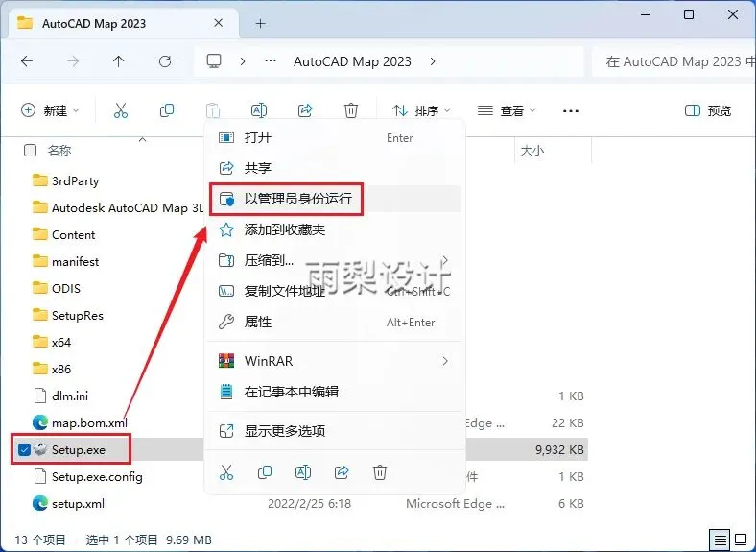Choose 属性 in the context menu
Screen dimensions: 756x552
click(x=334, y=322)
